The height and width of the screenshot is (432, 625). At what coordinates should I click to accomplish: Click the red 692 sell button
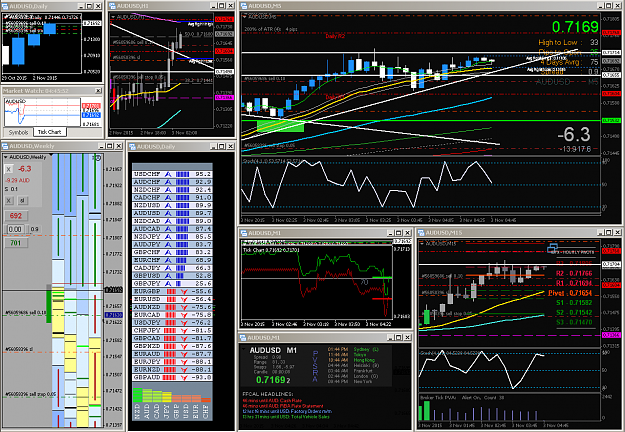16,216
